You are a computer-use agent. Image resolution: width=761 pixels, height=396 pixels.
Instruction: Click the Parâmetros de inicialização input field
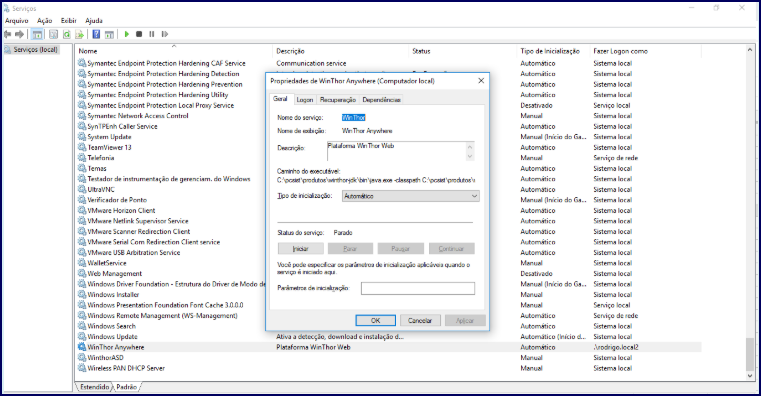pos(418,288)
